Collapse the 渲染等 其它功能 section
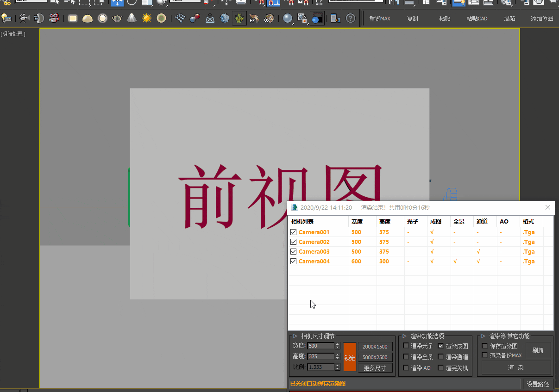 483,336
